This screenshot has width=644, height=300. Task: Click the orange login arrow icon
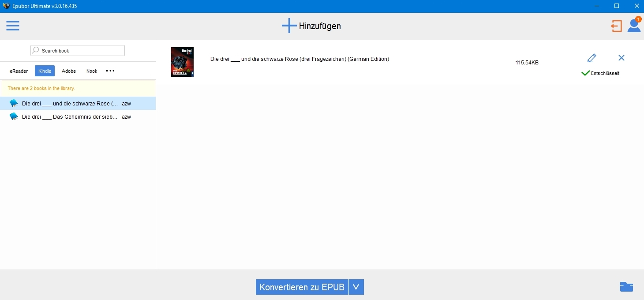click(616, 26)
